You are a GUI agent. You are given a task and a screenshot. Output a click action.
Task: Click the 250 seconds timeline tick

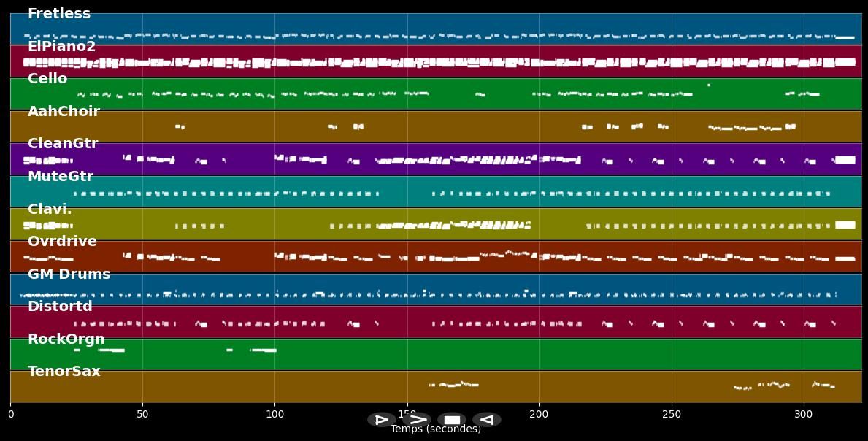click(672, 414)
